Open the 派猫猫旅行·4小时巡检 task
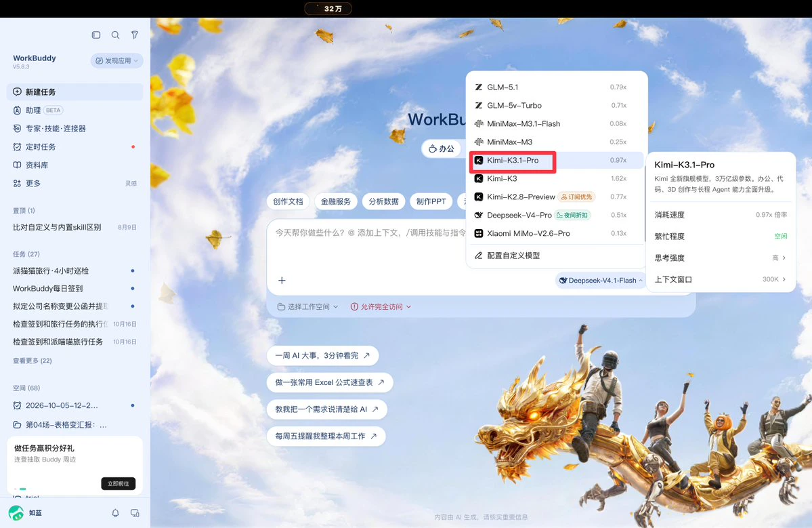Screen dimensions: 812x528 (x=75, y=270)
